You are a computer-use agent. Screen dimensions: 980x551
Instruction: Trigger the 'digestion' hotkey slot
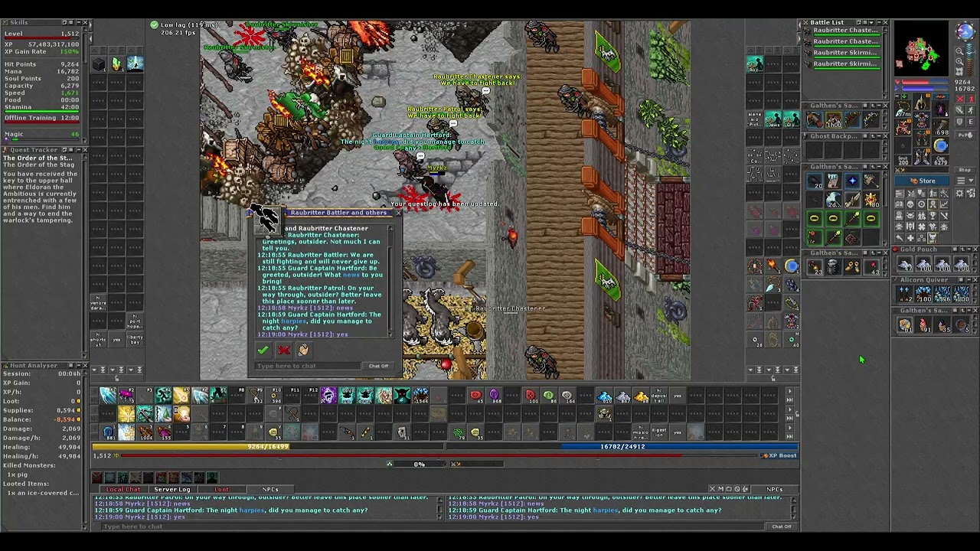pyautogui.click(x=659, y=432)
